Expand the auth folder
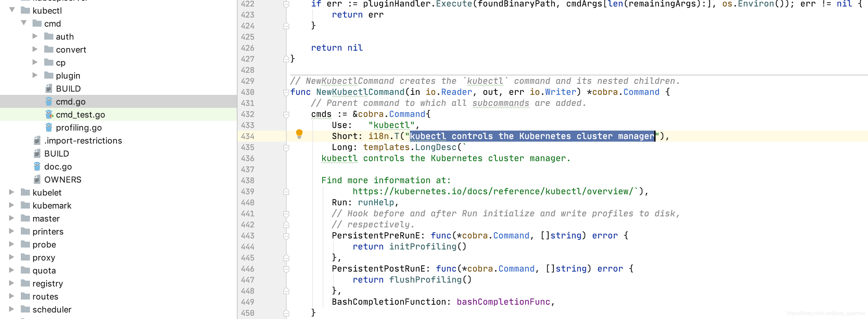Viewport: 868px width, 319px height. click(x=35, y=36)
